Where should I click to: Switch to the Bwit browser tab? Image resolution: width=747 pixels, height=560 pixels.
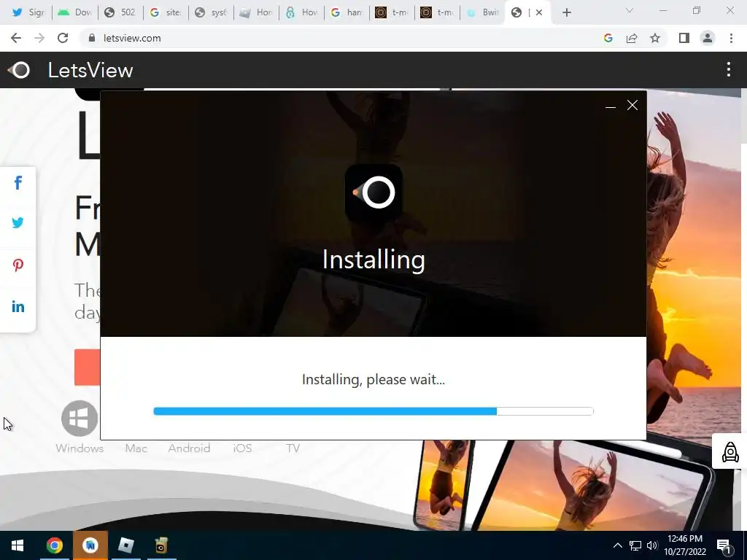coord(481,12)
